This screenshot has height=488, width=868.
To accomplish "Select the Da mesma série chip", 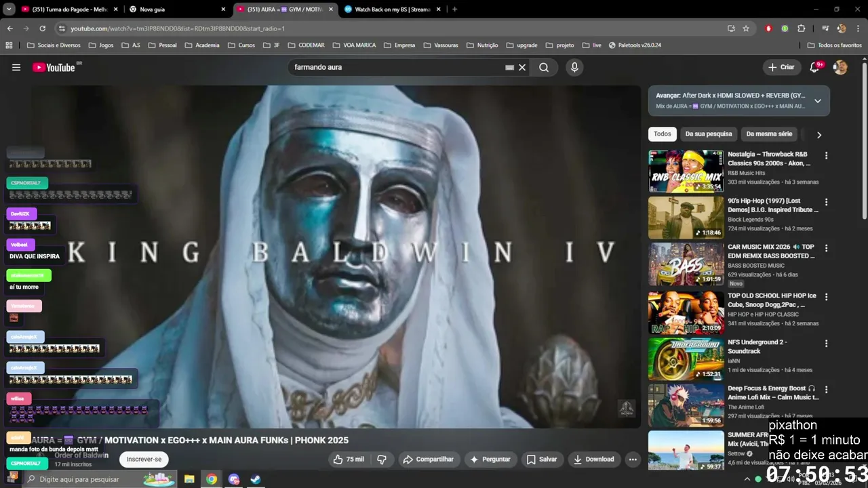I will tap(769, 134).
